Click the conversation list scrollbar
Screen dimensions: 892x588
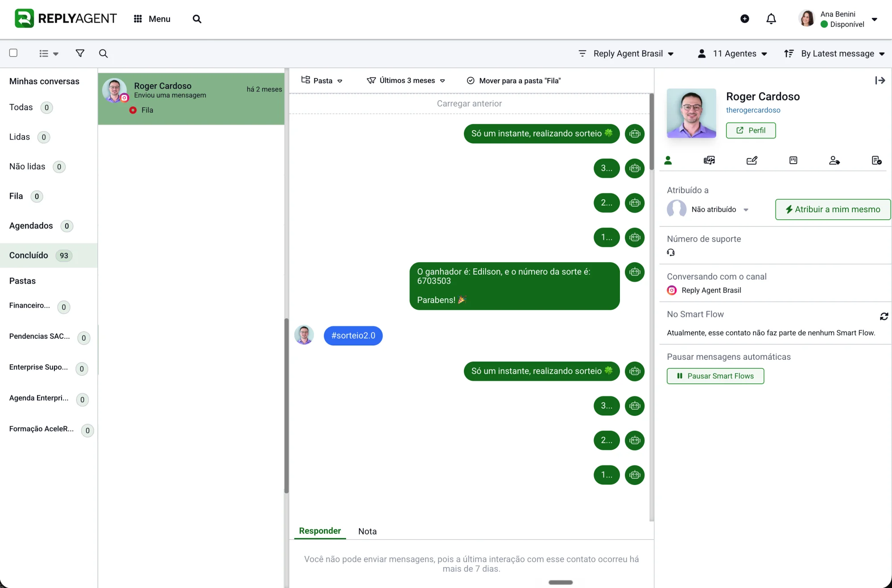click(x=286, y=406)
